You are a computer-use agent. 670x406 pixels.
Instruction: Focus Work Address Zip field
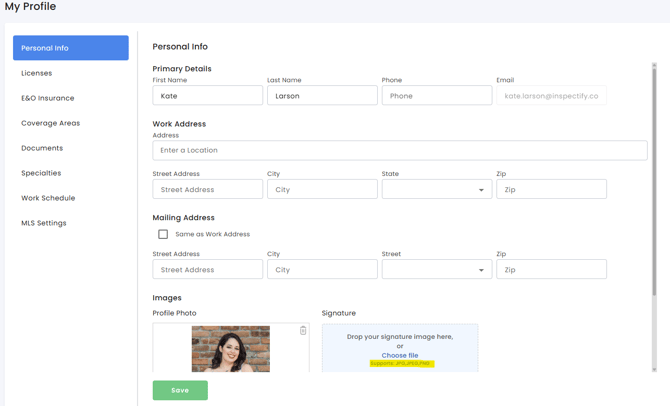pyautogui.click(x=551, y=189)
